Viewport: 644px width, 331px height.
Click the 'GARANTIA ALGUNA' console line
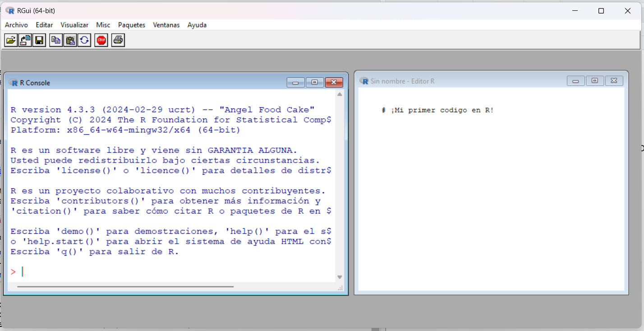coord(154,150)
